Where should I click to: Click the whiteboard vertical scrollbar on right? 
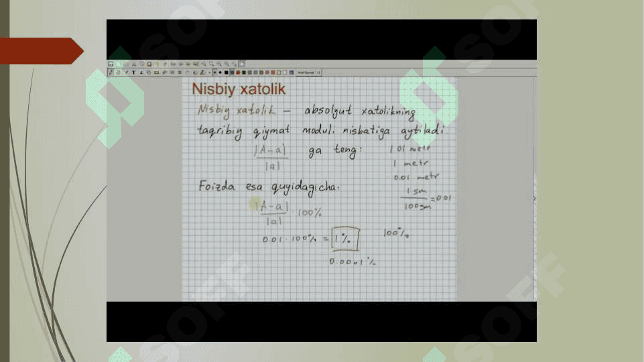(534, 189)
